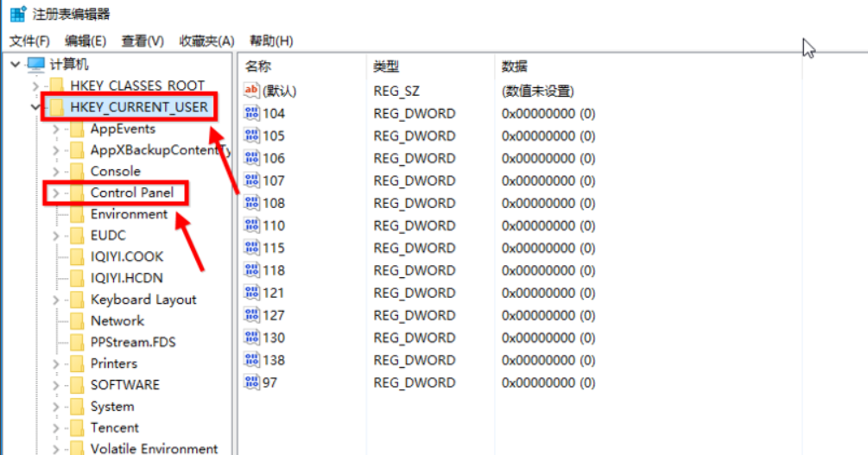Select the 计算机 computer icon in tree
Screen dimensions: 868x455
tap(36, 64)
